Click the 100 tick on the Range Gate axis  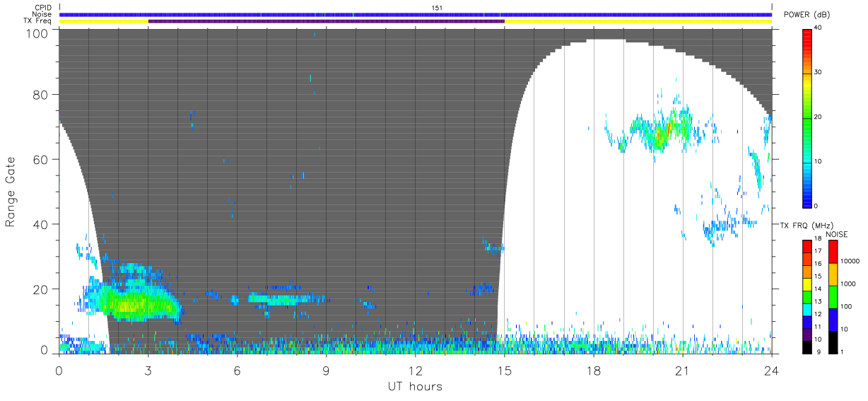pos(37,33)
